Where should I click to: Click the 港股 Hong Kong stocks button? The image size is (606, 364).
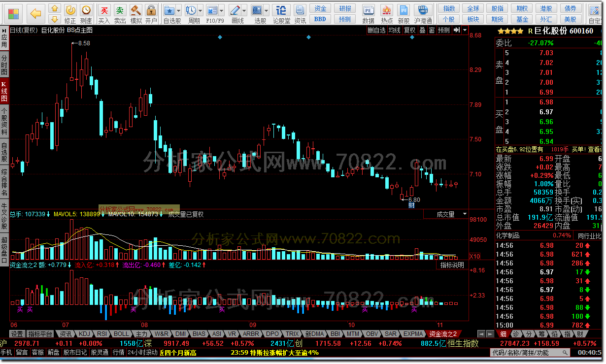[x=546, y=8]
